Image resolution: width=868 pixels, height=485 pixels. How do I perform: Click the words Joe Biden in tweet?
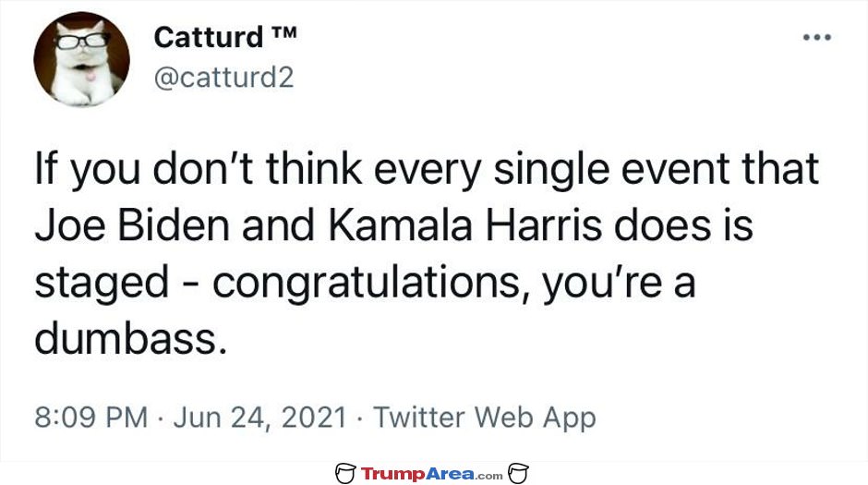pos(127,227)
